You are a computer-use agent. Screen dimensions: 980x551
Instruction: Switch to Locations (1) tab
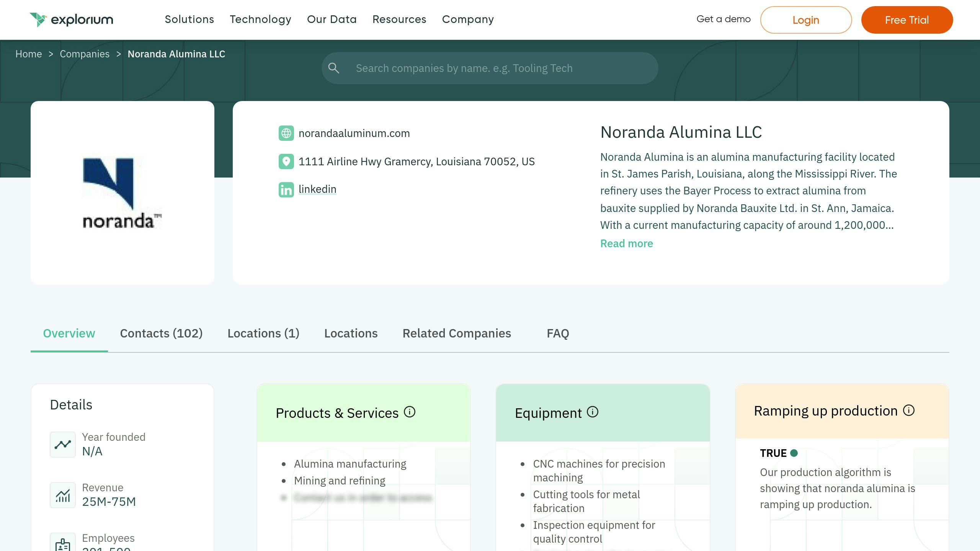pyautogui.click(x=263, y=333)
